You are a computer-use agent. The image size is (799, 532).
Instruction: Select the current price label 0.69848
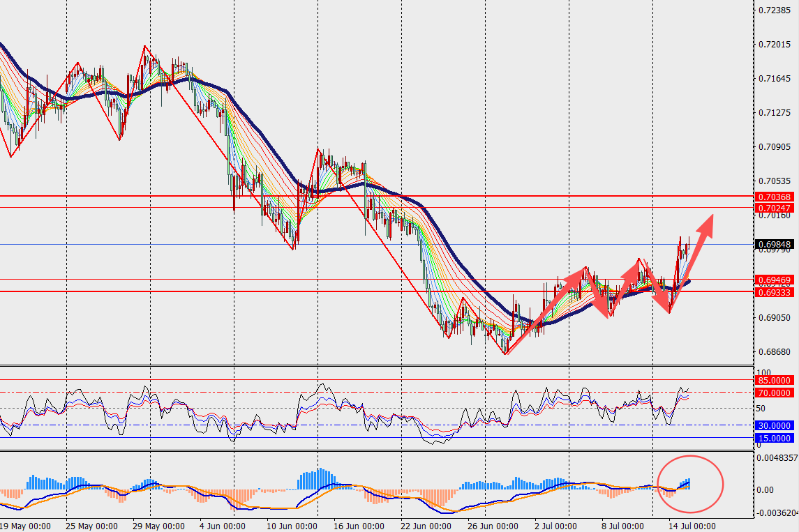pos(774,245)
